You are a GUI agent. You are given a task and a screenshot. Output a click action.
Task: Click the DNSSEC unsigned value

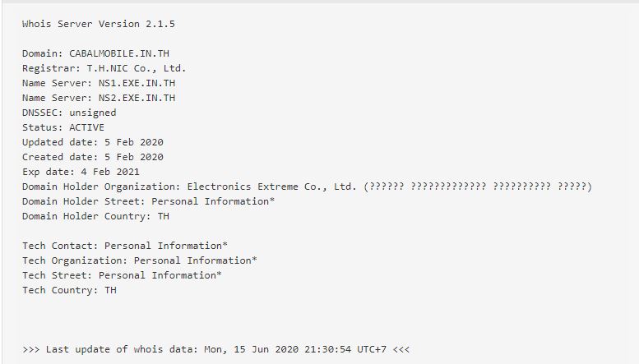tap(92, 113)
